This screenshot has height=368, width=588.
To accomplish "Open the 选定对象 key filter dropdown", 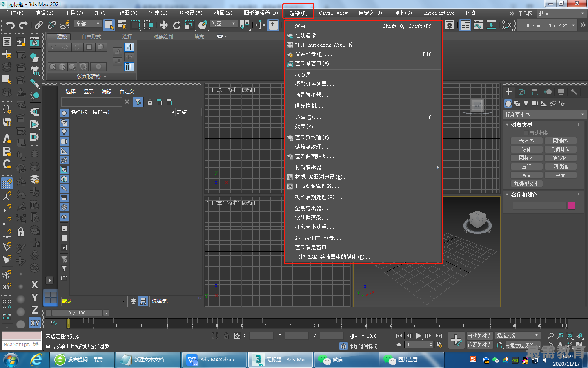I will point(518,336).
